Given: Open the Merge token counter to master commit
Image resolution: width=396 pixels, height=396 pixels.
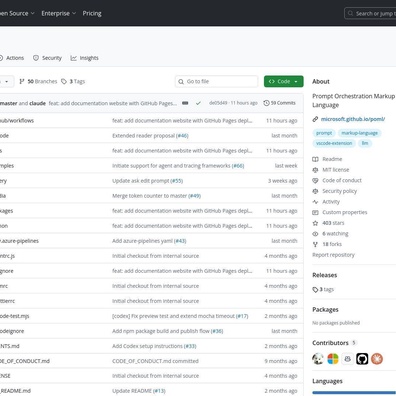Looking at the screenshot, I should [149, 196].
